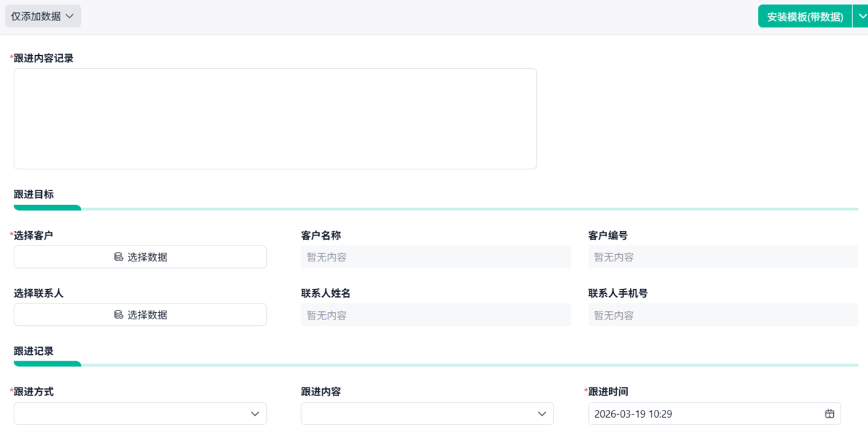Image resolution: width=868 pixels, height=441 pixels.
Task: Open the 跟进方式 dropdown
Action: click(140, 413)
